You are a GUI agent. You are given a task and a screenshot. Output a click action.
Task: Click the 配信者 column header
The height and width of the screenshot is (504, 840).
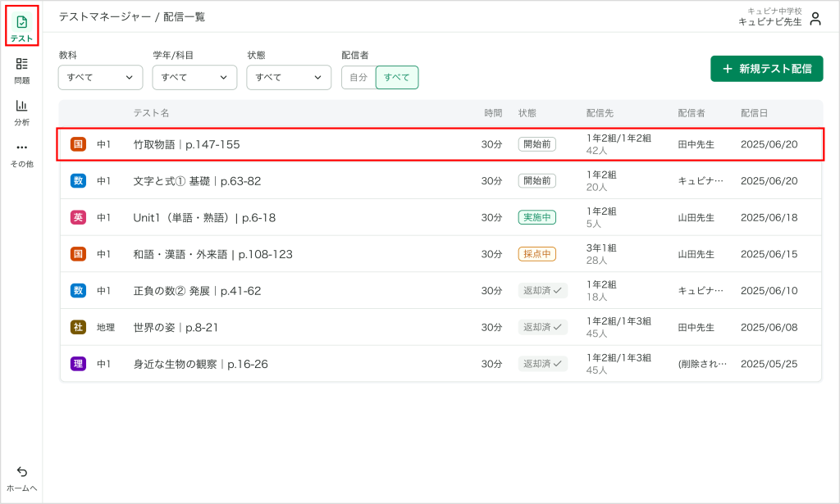692,113
